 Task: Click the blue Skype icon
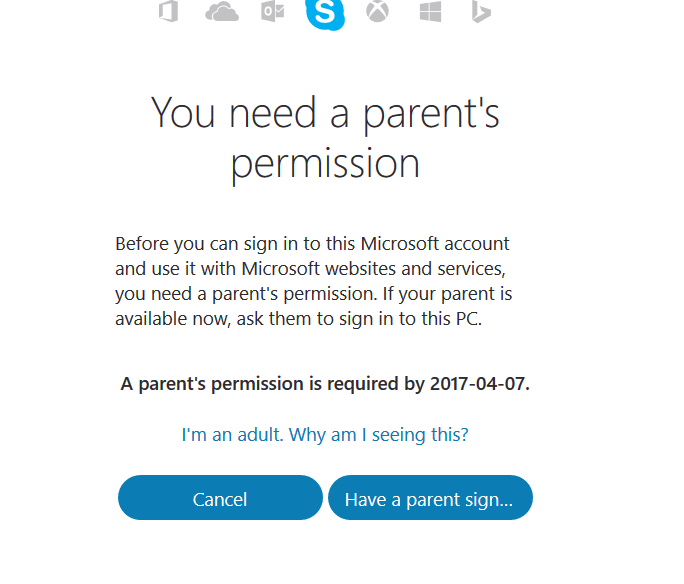click(x=325, y=13)
